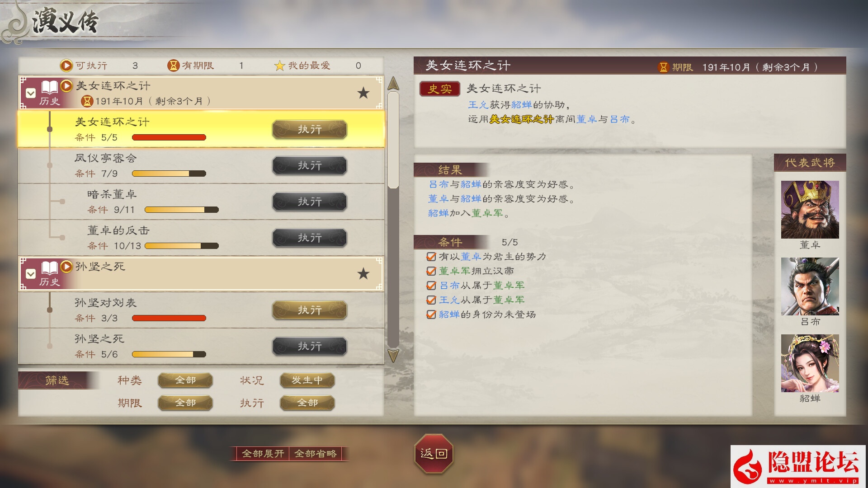Click the 可执行 play counter icon

pyautogui.click(x=66, y=66)
